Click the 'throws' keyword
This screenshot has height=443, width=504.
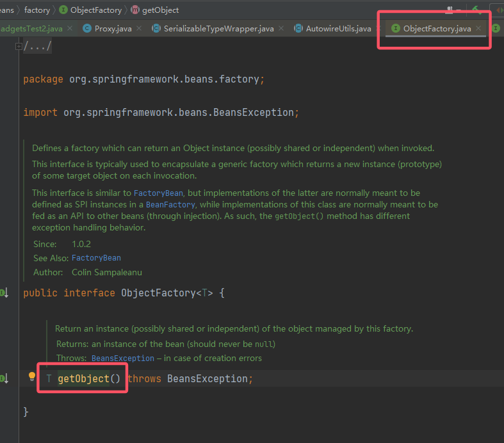(x=144, y=379)
